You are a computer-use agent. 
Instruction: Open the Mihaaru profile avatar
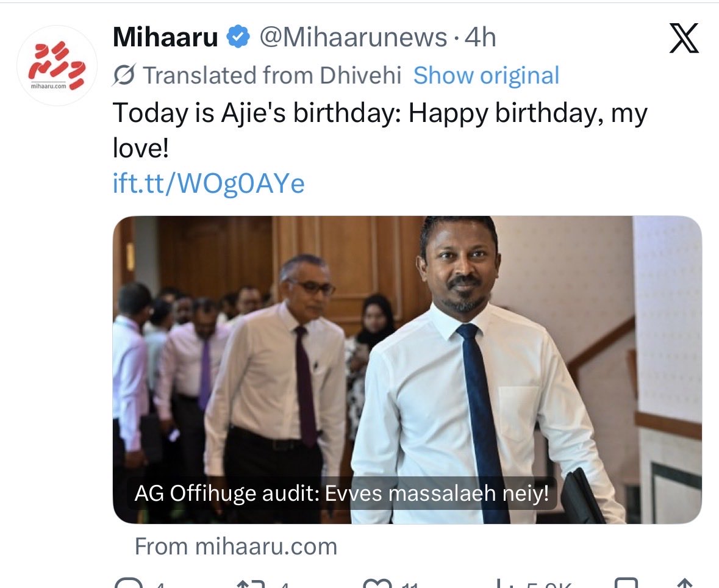click(57, 66)
